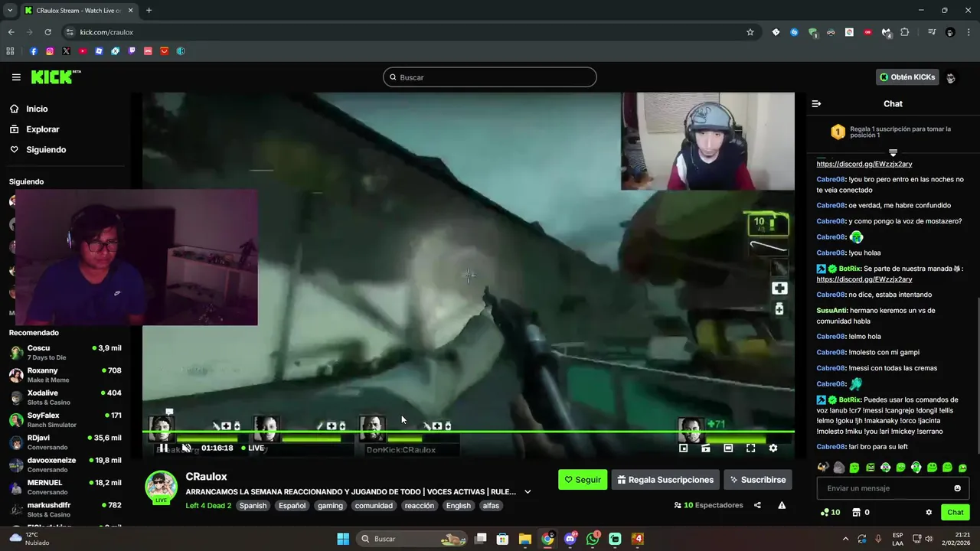Viewport: 980px width, 551px height.
Task: Open Roxanny recommended channel
Action: 65,375
